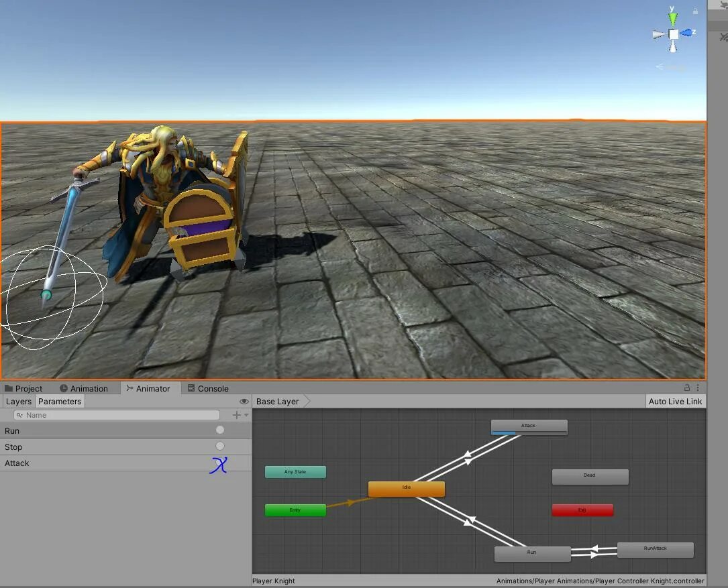Click the green Y axis cone on scene gizmo
728x588 pixels.
tap(673, 19)
